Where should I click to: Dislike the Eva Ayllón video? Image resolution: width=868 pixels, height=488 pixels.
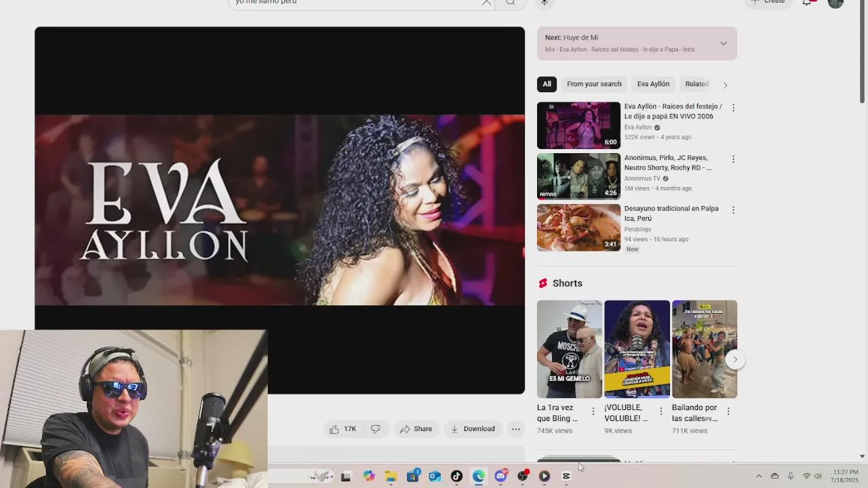click(x=376, y=429)
